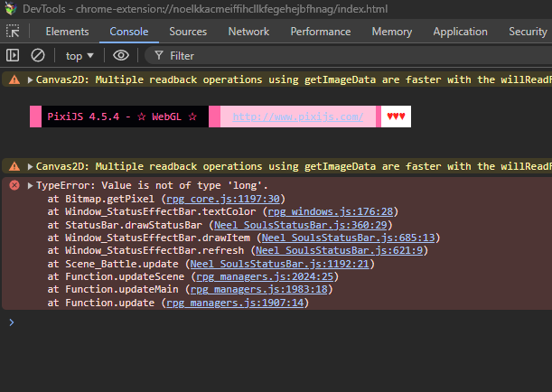The height and width of the screenshot is (392, 552).
Task: Click the 'at Function.updateScene' stack text
Action: pyautogui.click(x=116, y=276)
